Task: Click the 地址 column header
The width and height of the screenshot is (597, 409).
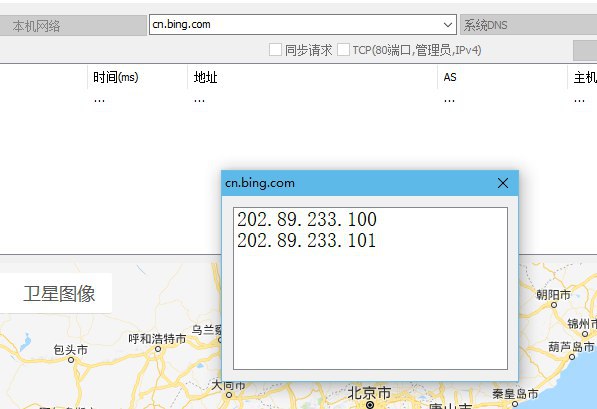Action: pos(206,77)
